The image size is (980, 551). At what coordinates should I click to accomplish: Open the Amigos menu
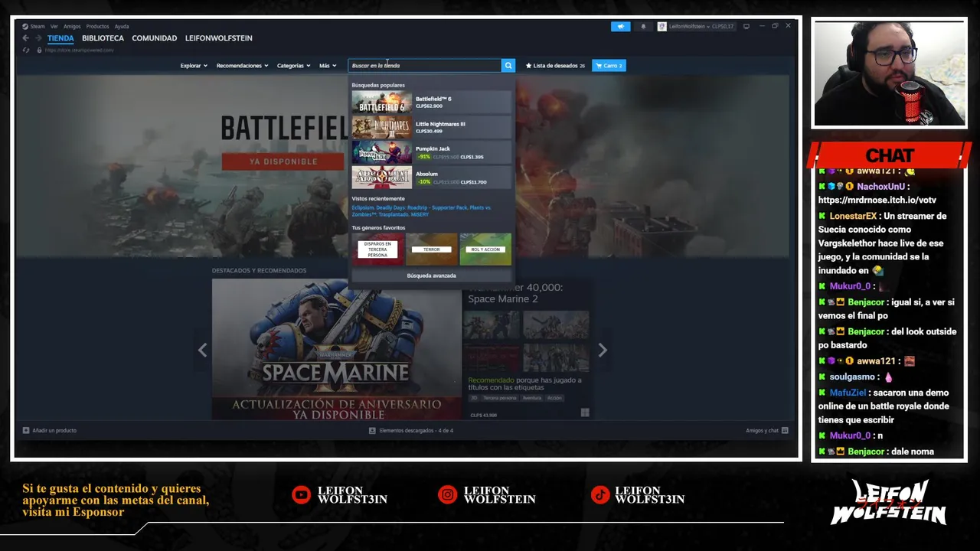[x=72, y=26]
